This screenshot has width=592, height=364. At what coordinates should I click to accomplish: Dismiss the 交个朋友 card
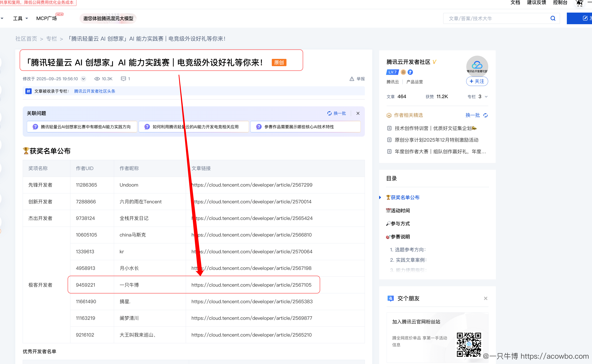point(486,298)
